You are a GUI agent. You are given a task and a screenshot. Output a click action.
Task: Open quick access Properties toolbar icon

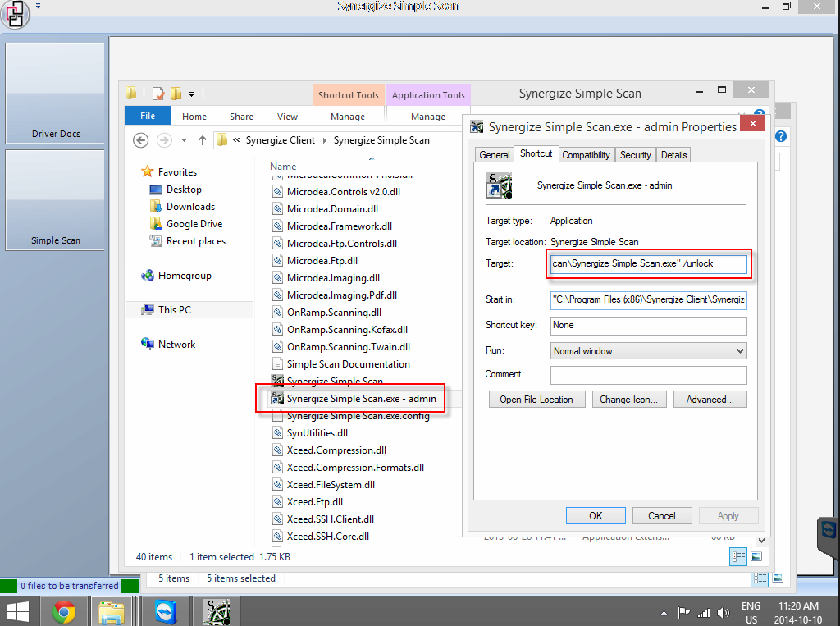point(158,94)
